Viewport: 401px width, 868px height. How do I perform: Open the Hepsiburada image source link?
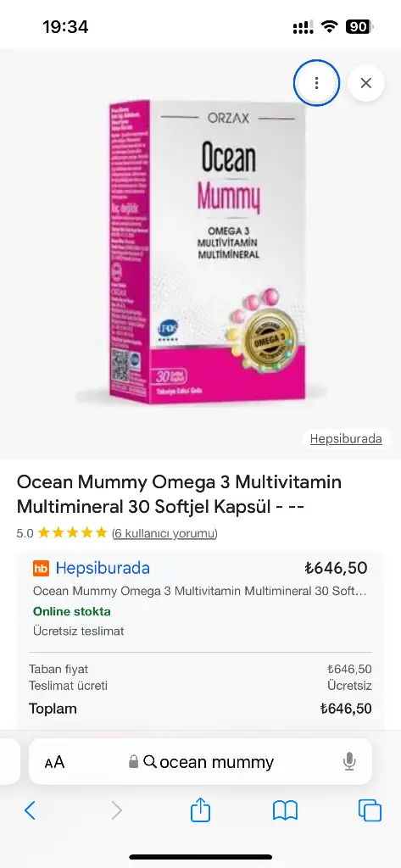[346, 439]
